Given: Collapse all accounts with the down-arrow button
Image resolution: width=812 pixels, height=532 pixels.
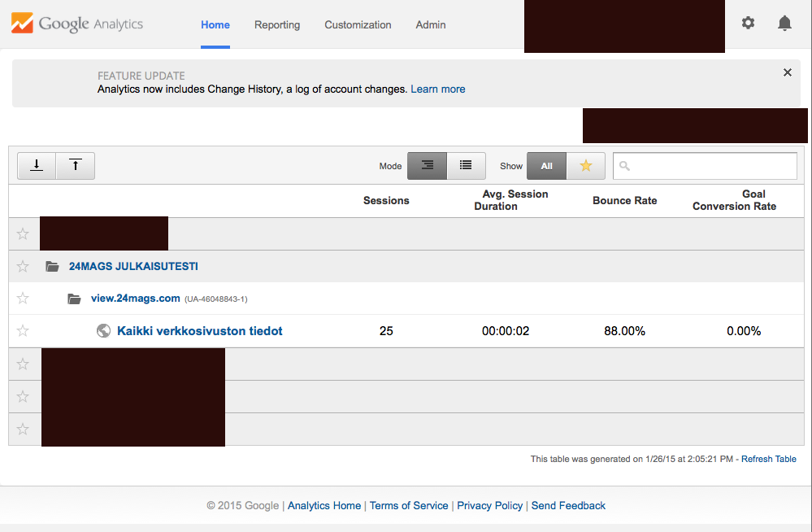Looking at the screenshot, I should pyautogui.click(x=37, y=166).
